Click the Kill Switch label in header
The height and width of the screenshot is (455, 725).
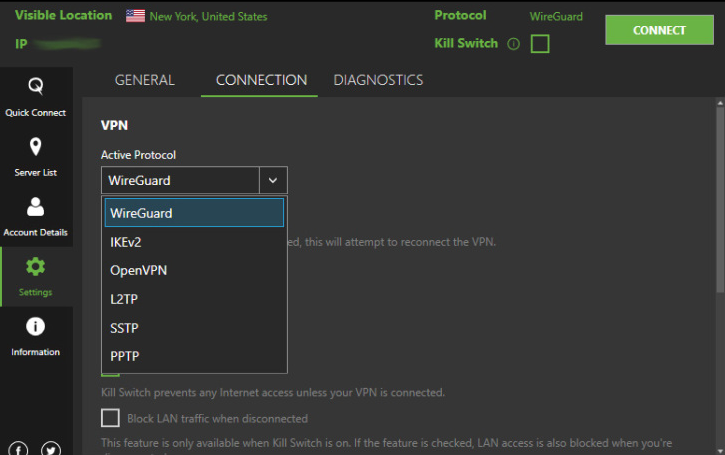(x=466, y=43)
